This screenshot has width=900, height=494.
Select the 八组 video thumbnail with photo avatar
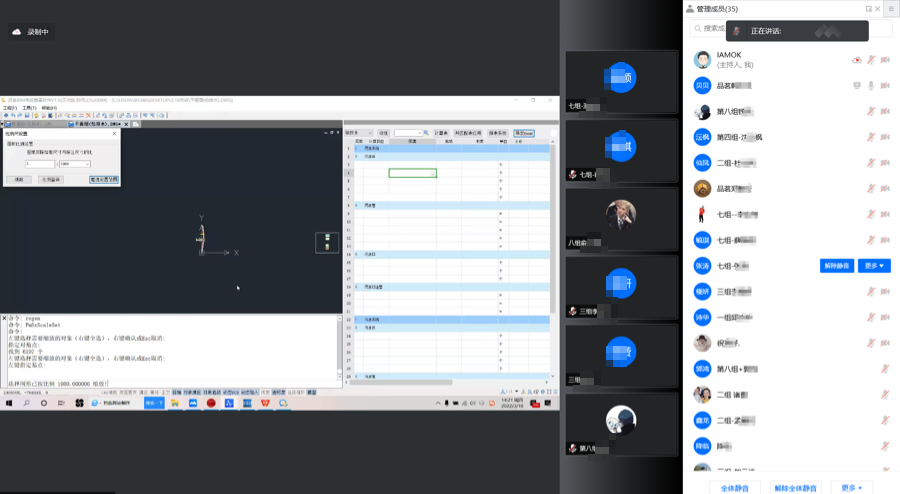click(621, 219)
